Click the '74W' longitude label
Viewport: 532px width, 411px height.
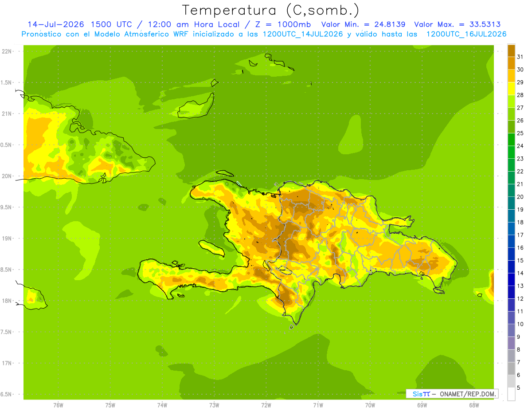pyautogui.click(x=162, y=405)
